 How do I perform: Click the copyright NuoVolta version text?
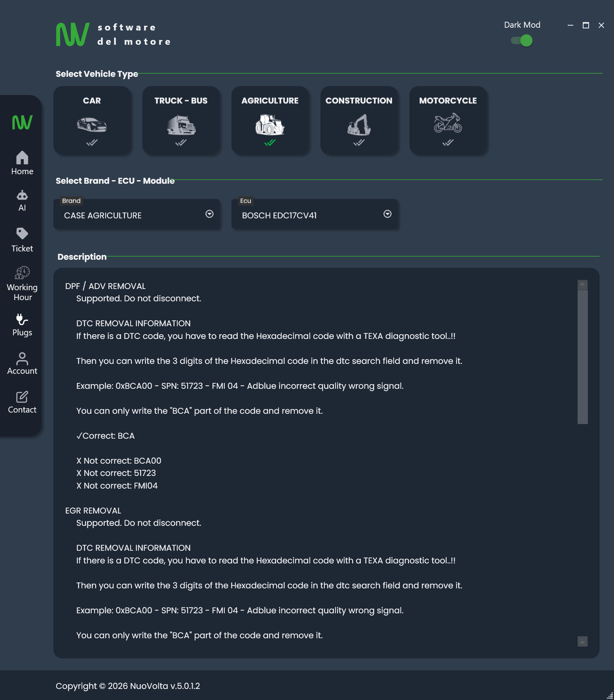[x=128, y=686]
